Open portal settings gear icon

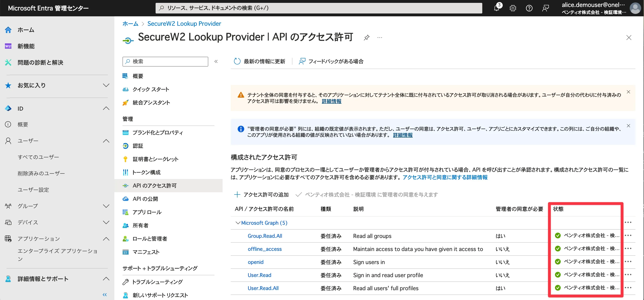(x=513, y=8)
